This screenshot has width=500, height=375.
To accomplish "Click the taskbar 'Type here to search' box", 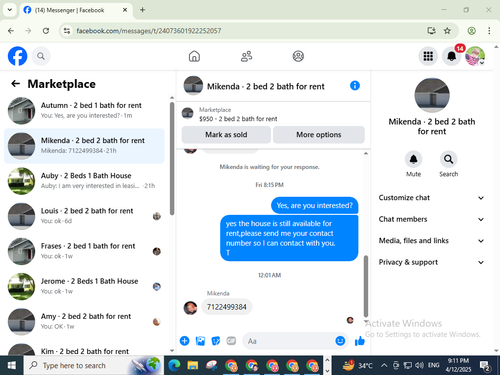I will point(94,365).
